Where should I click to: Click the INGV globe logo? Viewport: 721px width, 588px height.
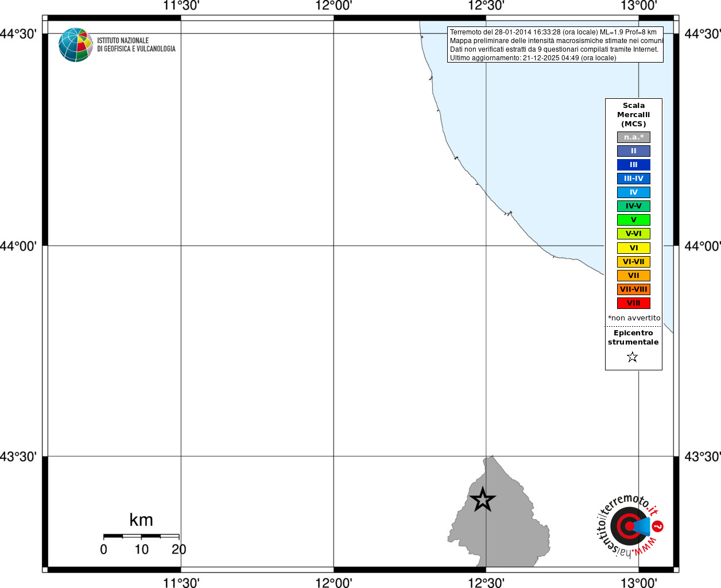[76, 45]
